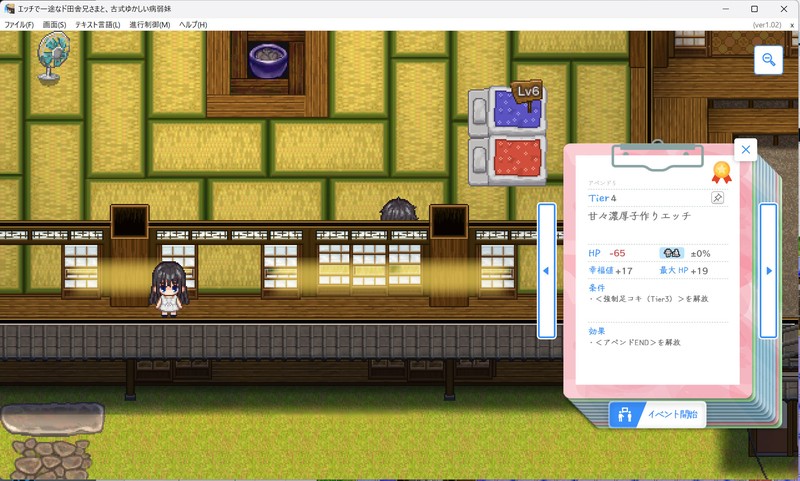The width and height of the screenshot is (800, 481).
Task: Select the red futon cushion
Action: point(517,158)
